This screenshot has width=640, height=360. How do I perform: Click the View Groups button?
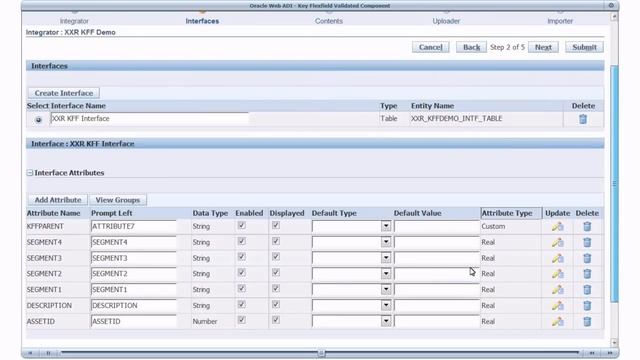(118, 200)
